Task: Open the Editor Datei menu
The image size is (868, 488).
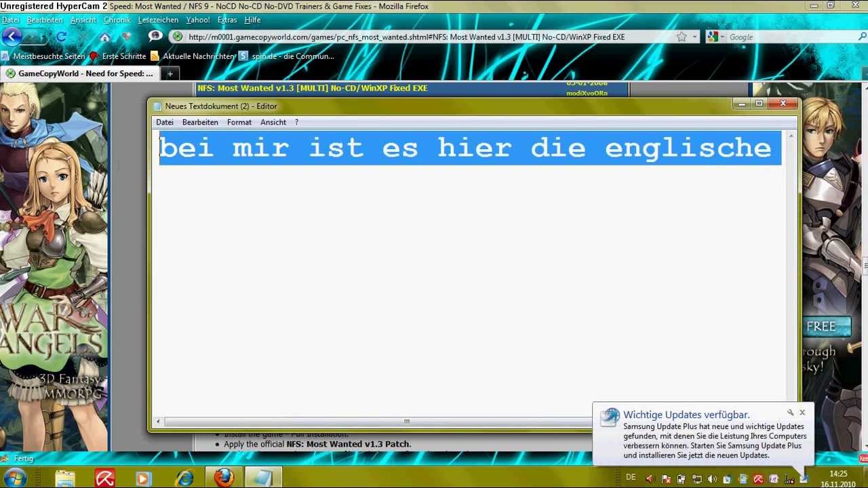Action: coord(165,122)
